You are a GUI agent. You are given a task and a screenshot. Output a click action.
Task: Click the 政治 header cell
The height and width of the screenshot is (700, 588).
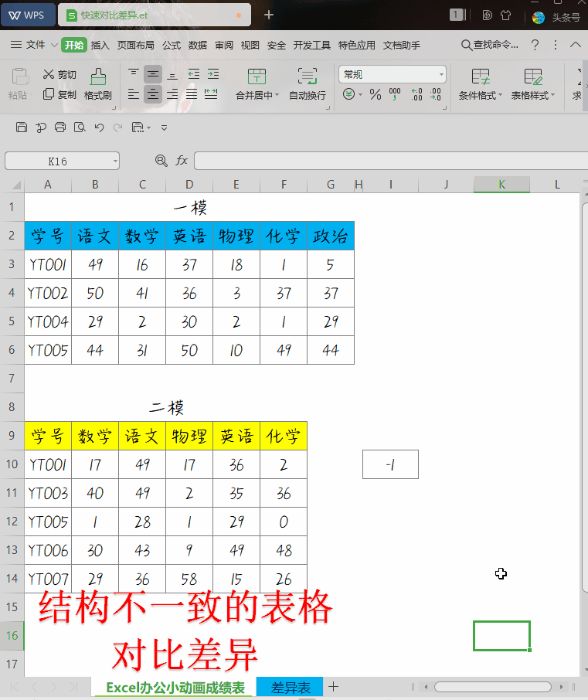[331, 236]
